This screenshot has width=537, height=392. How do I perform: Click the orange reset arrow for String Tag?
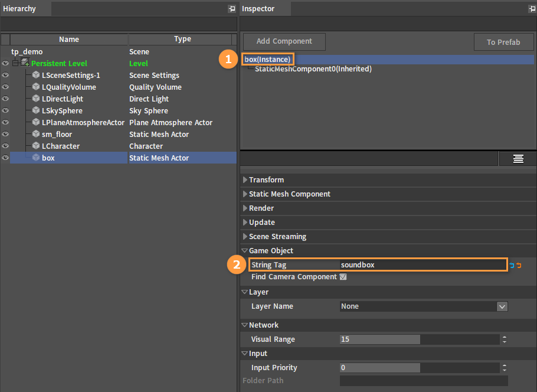pyautogui.click(x=519, y=265)
